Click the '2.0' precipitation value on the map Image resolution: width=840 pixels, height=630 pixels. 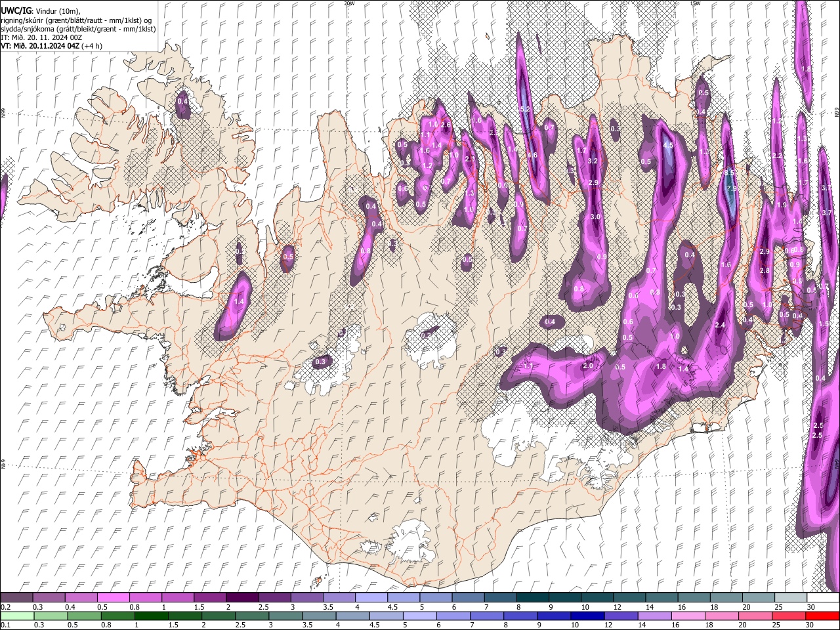click(588, 366)
